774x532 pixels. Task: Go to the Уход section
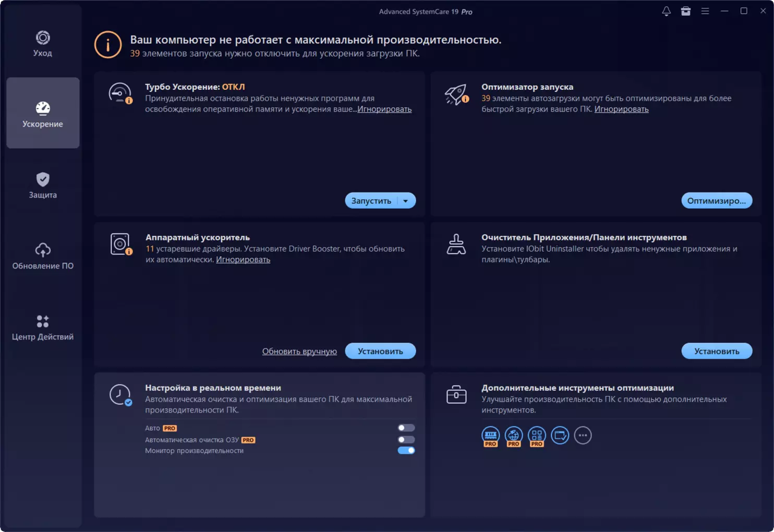[x=43, y=44]
